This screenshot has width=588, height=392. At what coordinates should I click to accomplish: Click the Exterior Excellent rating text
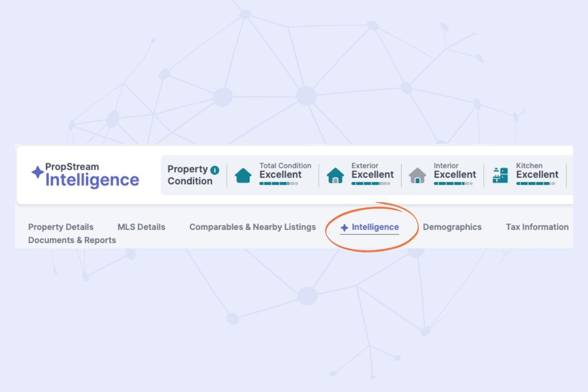pos(372,174)
